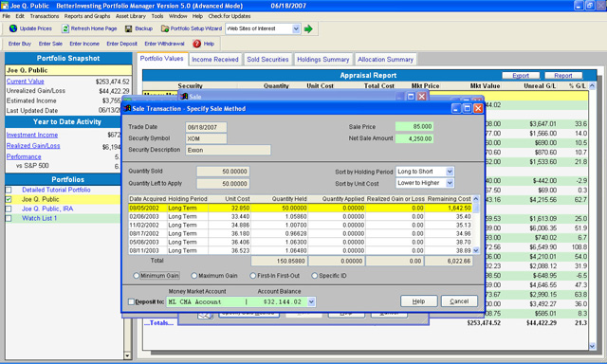The height and width of the screenshot is (364, 607).
Task: Click left panel scrollbar down arrow
Action: coord(127,355)
